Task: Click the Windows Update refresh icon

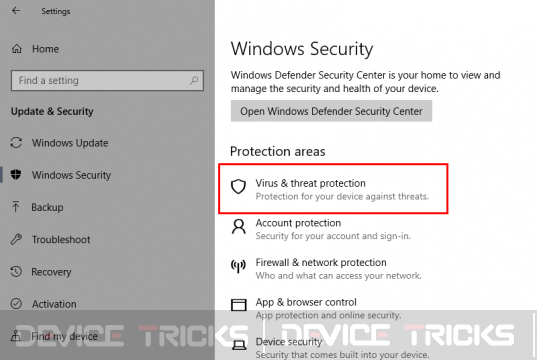Action: (x=16, y=142)
